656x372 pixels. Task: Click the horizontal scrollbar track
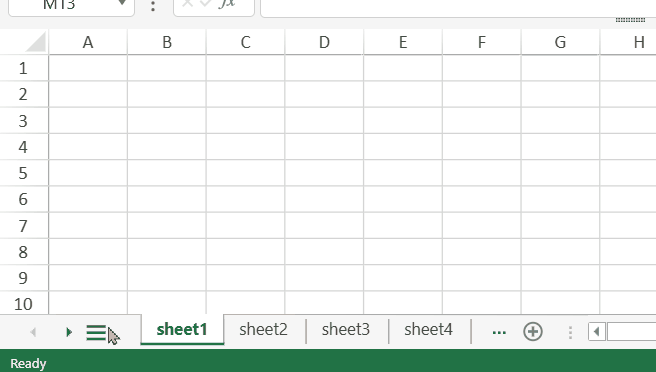(x=631, y=332)
